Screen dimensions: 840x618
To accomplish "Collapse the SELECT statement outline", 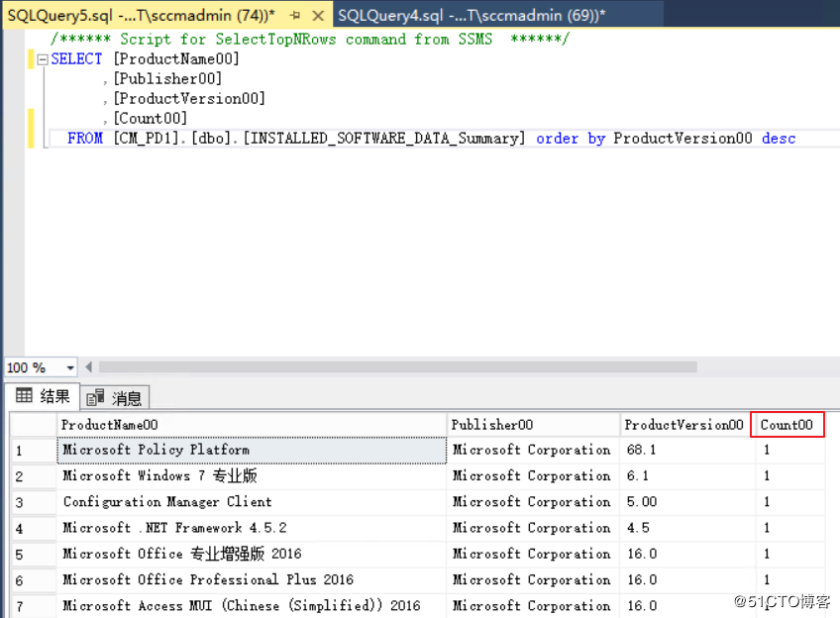I will coord(43,59).
